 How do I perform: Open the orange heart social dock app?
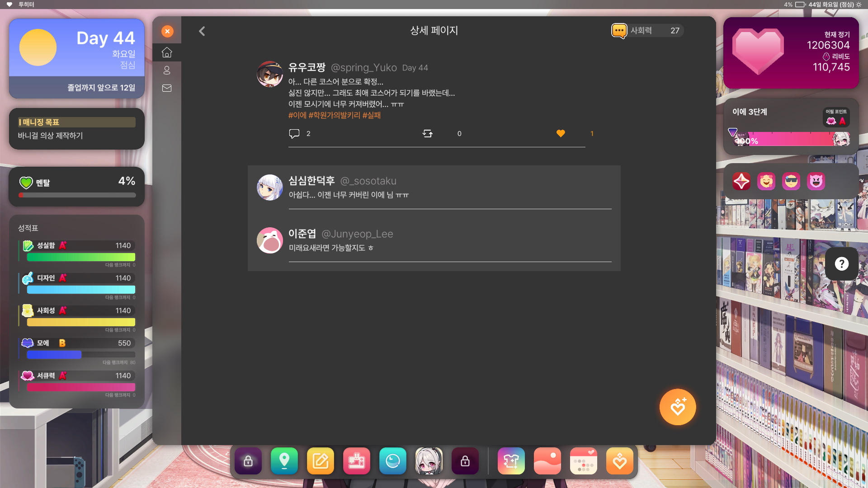click(620, 461)
